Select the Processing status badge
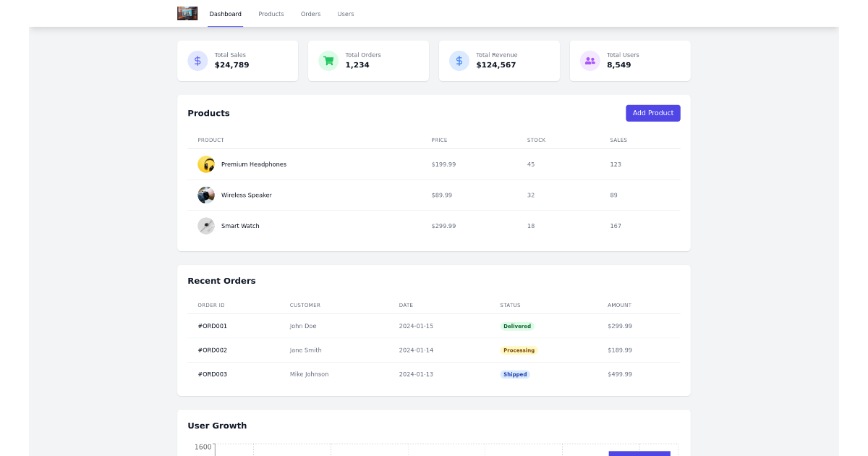Screen dimensions: 868x456 (519, 350)
